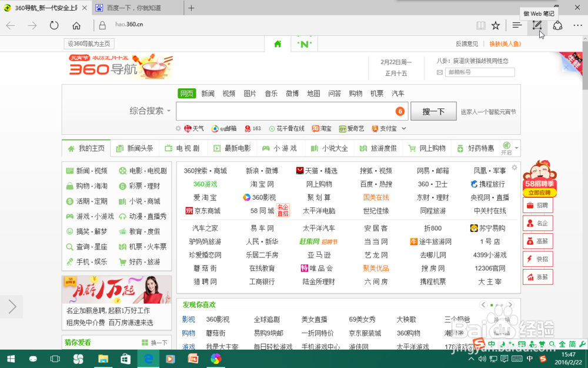The width and height of the screenshot is (588, 368).
Task: Click the browser refresh button
Action: (x=54, y=25)
